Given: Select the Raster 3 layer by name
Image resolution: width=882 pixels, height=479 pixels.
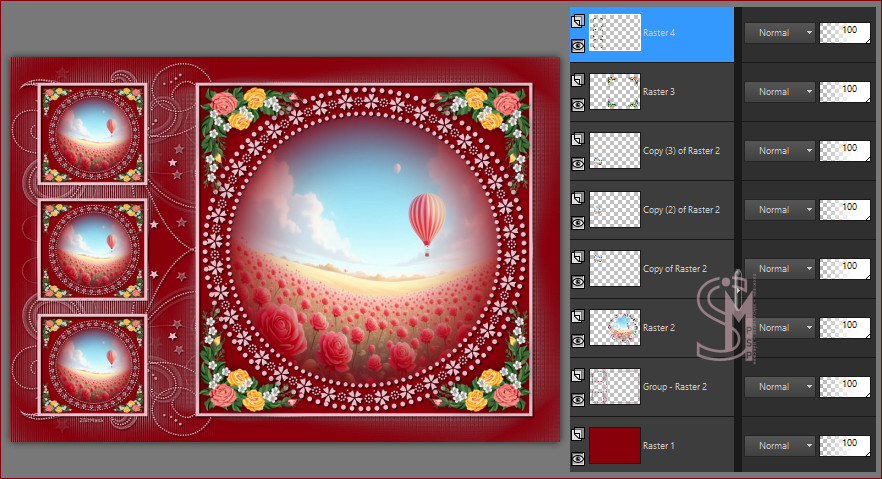Looking at the screenshot, I should point(659,92).
